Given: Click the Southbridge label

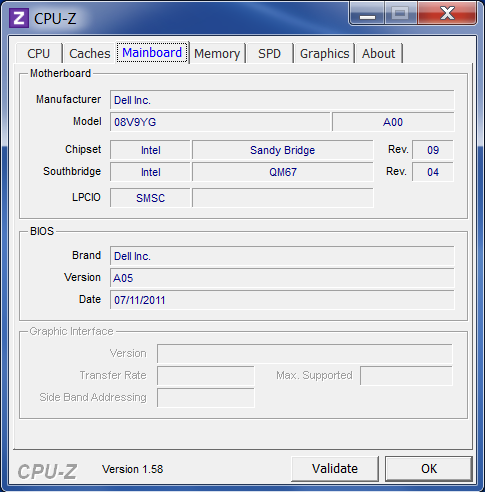Looking at the screenshot, I should click(x=72, y=171).
